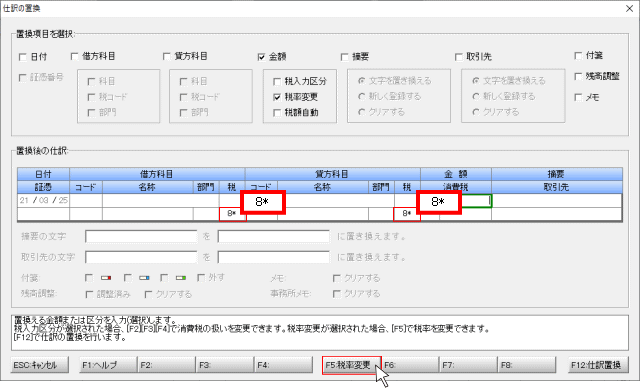Click the F2 function button
The width and height of the screenshot is (640, 388).
click(x=167, y=365)
